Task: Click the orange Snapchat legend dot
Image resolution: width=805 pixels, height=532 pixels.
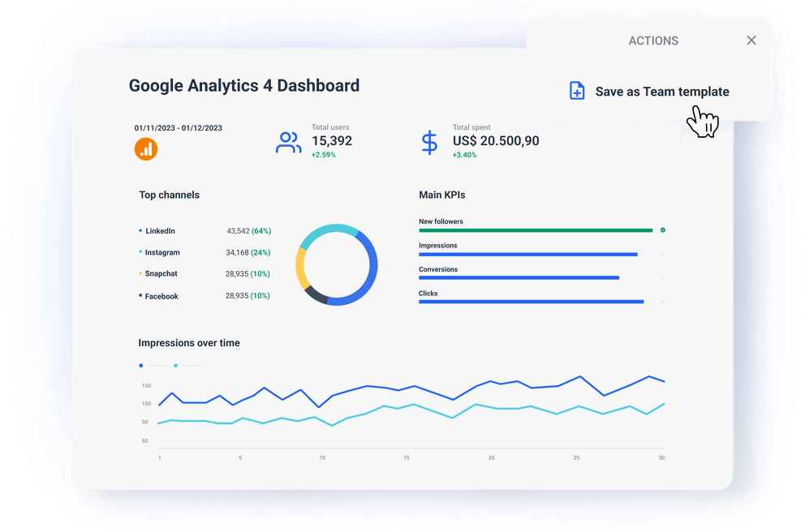Action: [x=140, y=274]
